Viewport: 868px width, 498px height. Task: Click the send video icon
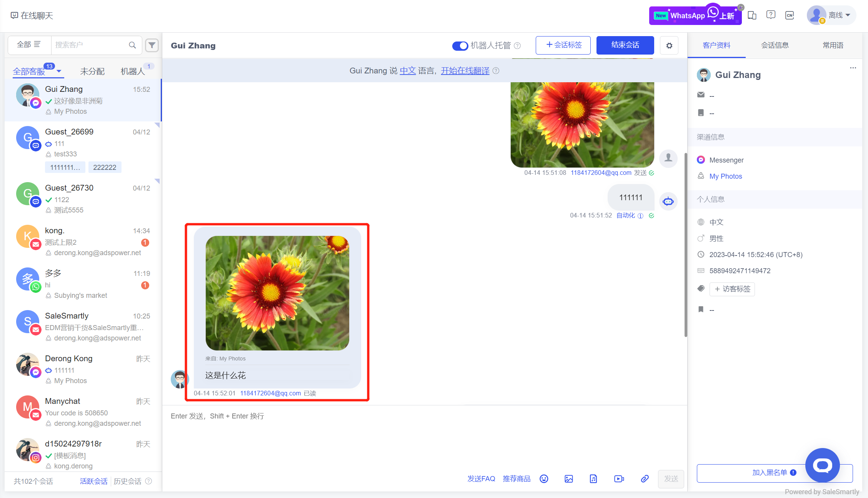[619, 479]
